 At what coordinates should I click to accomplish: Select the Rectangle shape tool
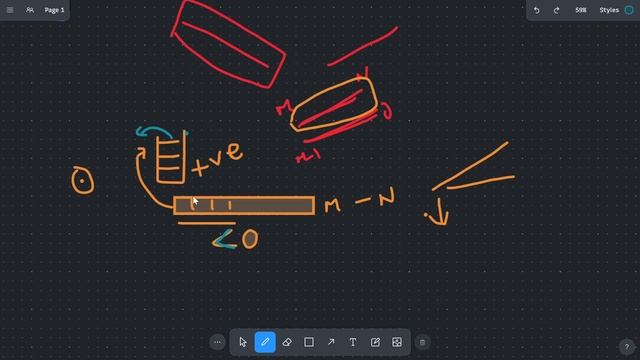coord(309,342)
